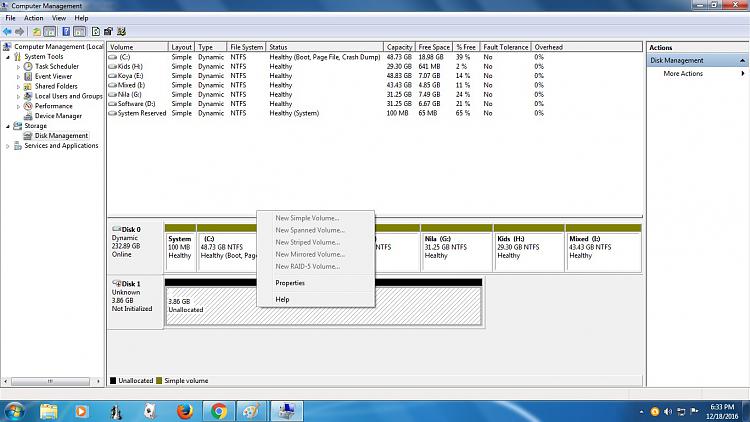Click the scroll right arrow under the tree
Screen dimensions: 750x422
(x=98, y=381)
